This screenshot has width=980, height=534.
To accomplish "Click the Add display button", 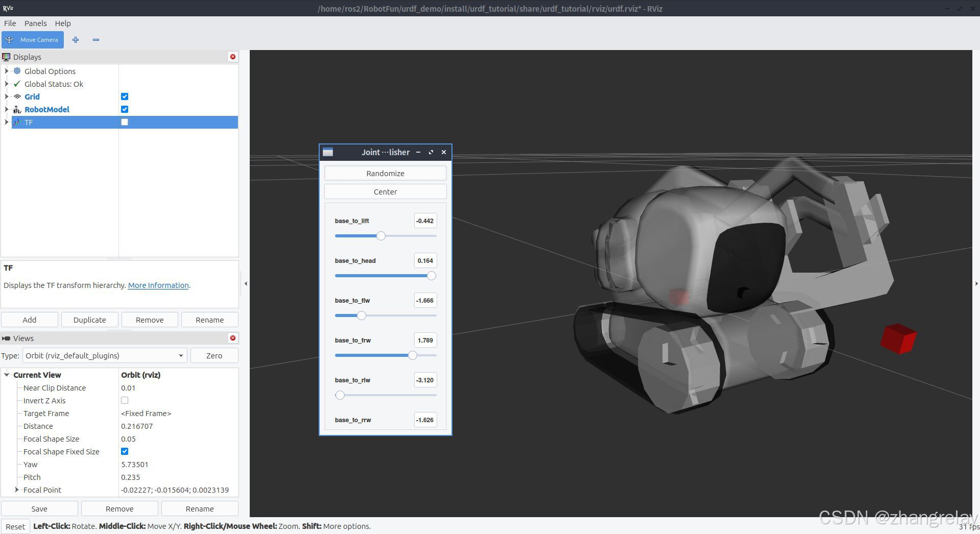I will coord(30,320).
